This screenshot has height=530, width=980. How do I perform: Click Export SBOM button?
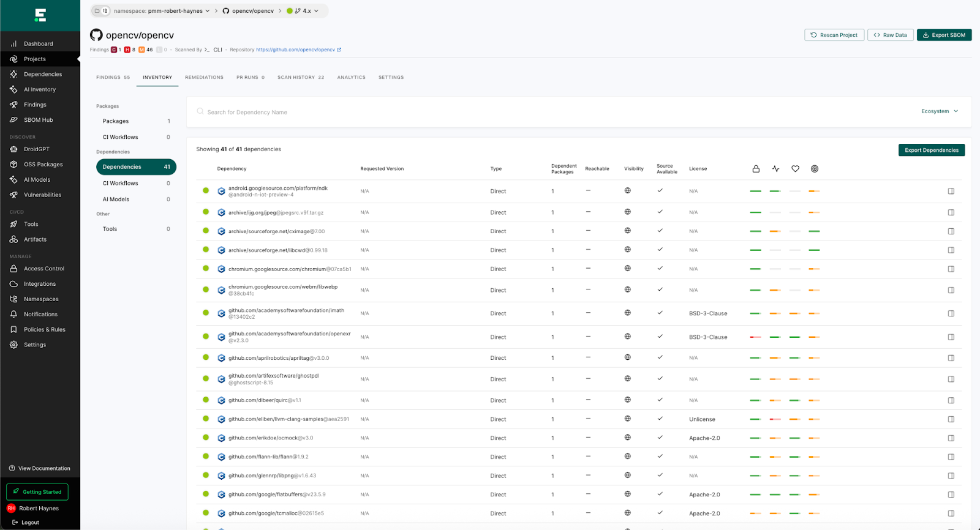pos(944,35)
